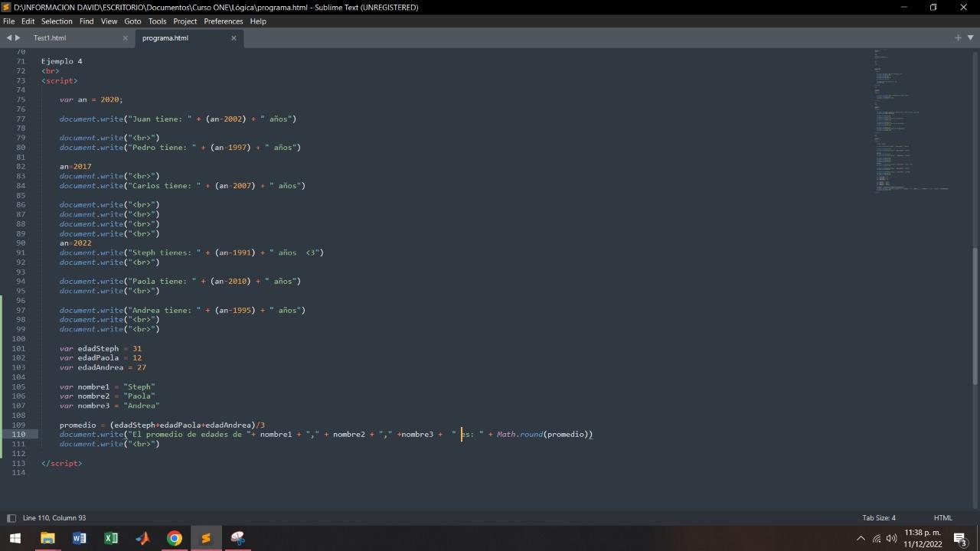The width and height of the screenshot is (980, 551).
Task: Click the minimap code preview
Action: 911,122
